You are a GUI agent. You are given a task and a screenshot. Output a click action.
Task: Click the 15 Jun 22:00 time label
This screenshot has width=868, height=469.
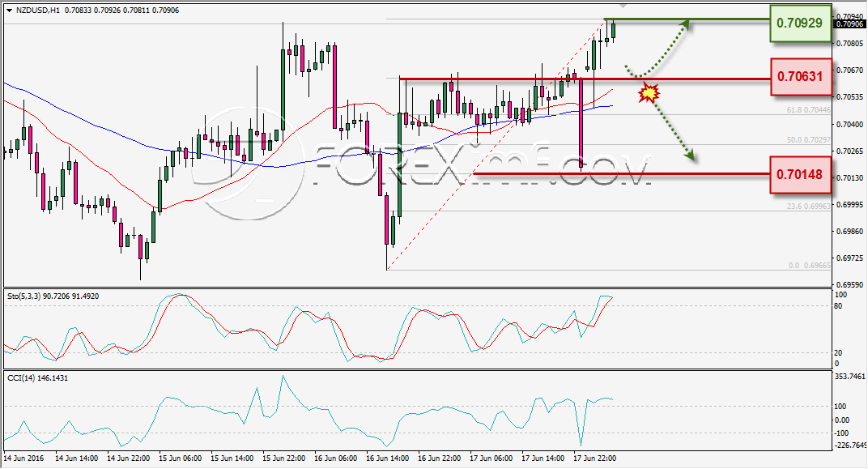[283, 458]
